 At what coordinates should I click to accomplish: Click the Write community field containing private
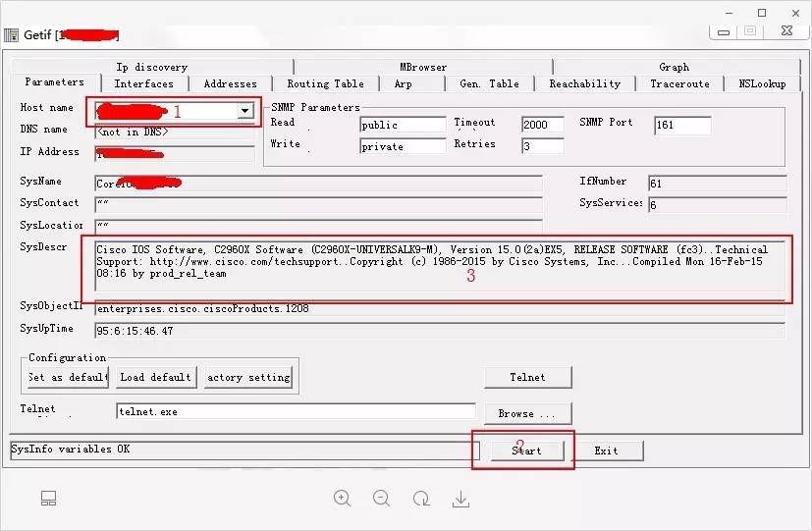[403, 146]
